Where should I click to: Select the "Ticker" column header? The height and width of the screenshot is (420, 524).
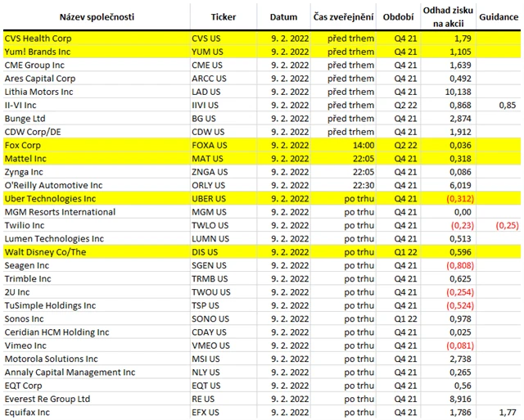click(x=224, y=16)
